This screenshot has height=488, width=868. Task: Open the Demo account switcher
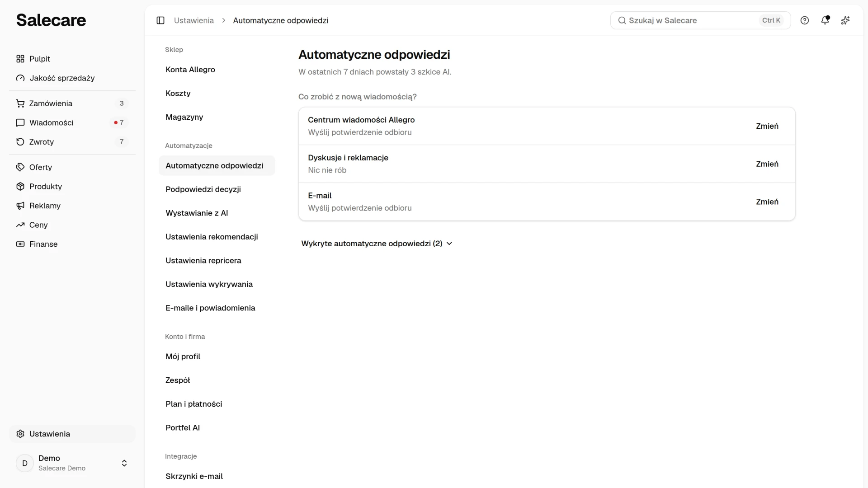pyautogui.click(x=72, y=463)
